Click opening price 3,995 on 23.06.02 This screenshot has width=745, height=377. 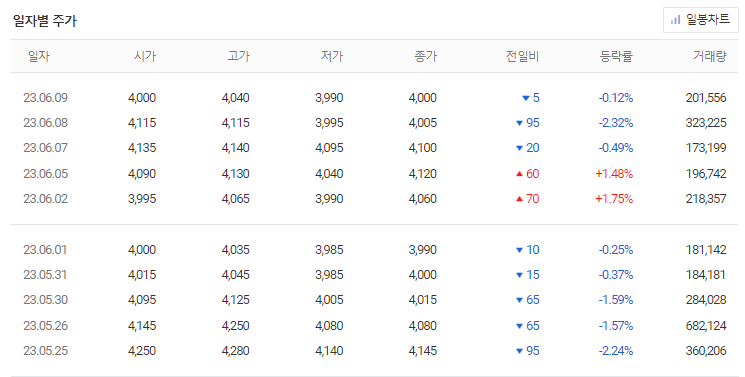(142, 199)
